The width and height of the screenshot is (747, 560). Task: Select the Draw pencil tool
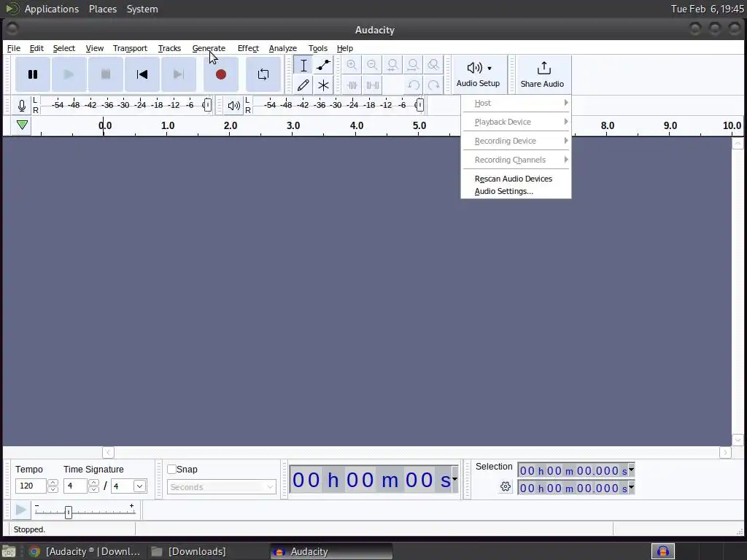tap(303, 85)
